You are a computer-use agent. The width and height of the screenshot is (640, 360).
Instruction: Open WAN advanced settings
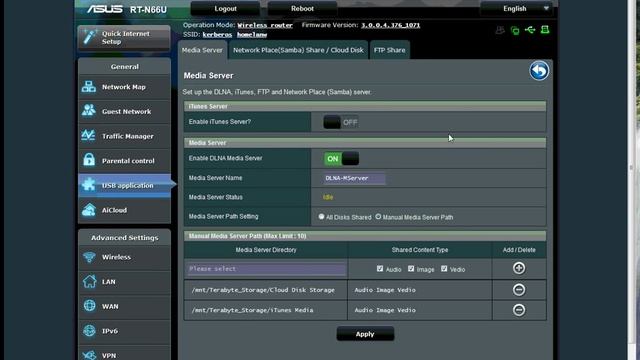124,306
